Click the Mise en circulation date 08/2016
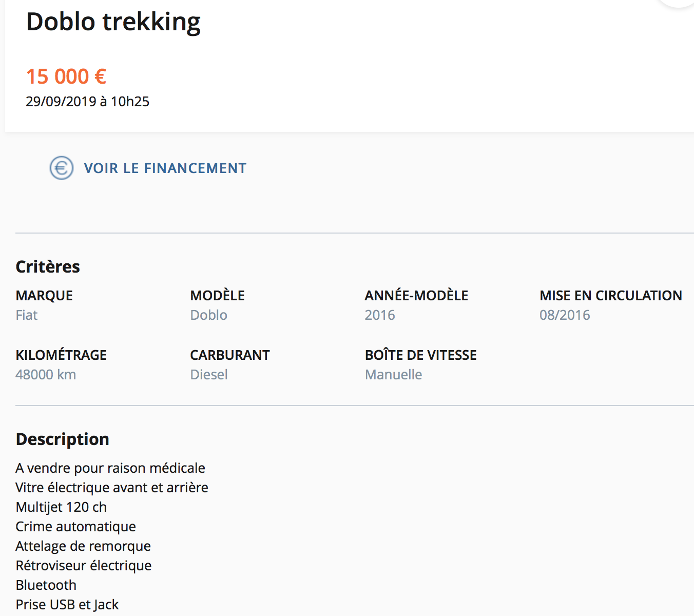Screen dimensions: 694x616 [x=565, y=315]
